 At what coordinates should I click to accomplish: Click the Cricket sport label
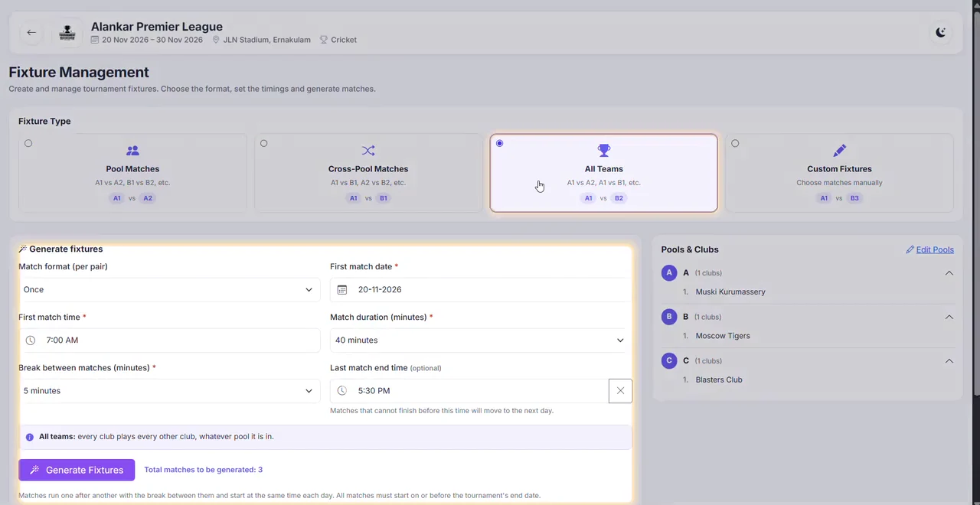click(x=344, y=40)
